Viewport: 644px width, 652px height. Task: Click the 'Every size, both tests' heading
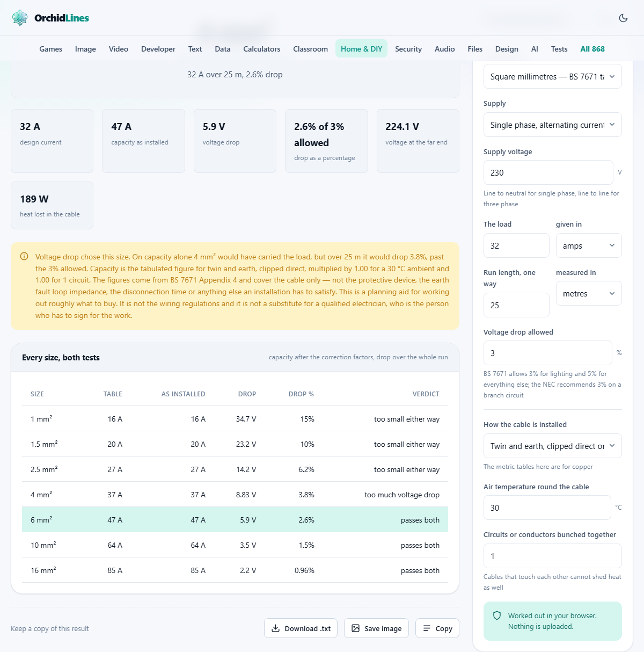tap(61, 357)
